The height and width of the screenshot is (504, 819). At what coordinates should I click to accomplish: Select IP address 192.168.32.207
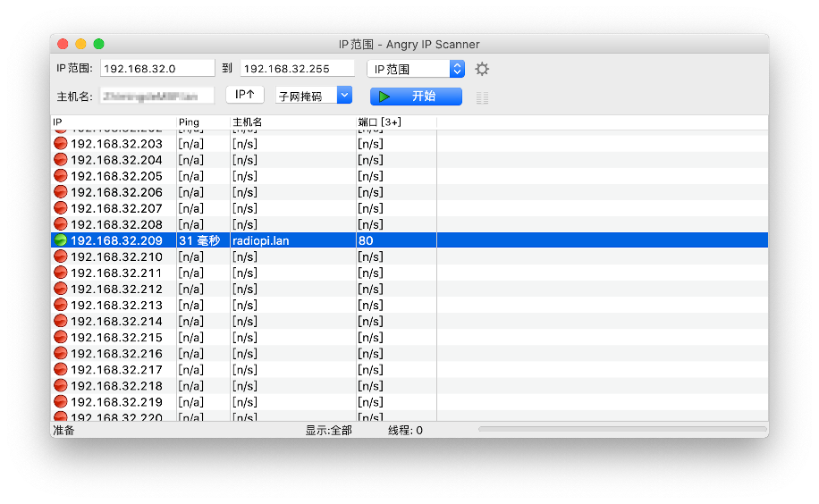click(116, 208)
